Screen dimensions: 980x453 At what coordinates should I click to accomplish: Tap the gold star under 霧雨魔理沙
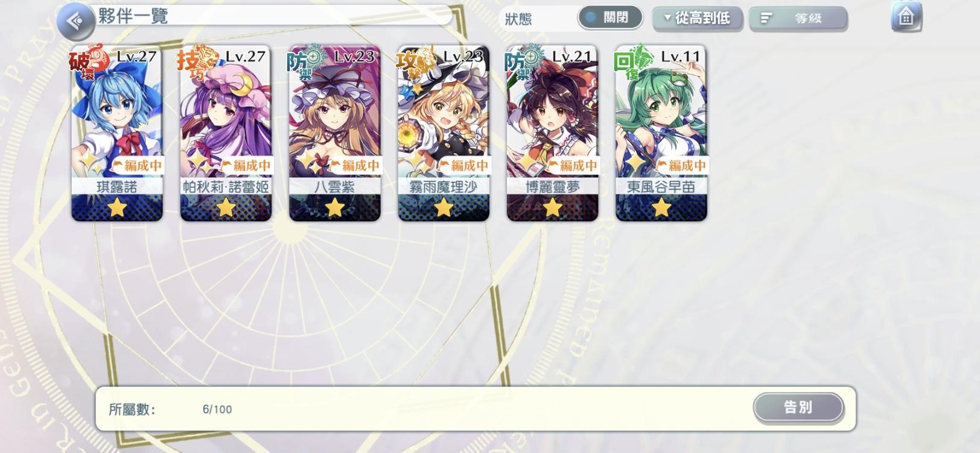point(444,208)
